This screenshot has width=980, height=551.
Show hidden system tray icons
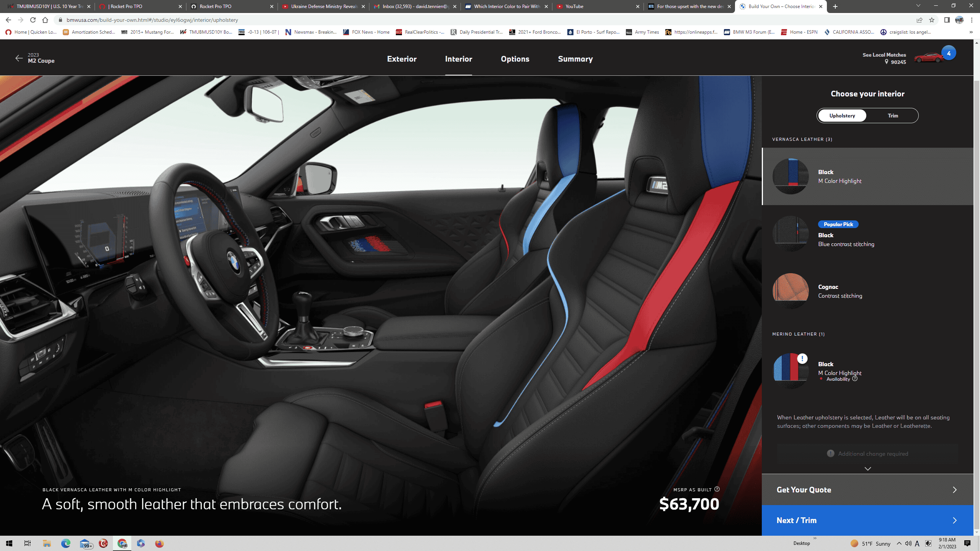pos(899,543)
